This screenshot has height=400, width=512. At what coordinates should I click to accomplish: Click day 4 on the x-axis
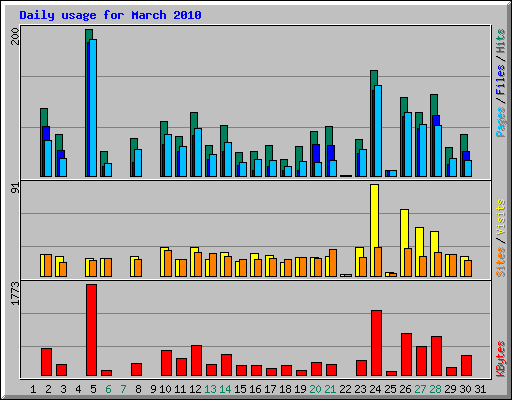[x=78, y=389]
